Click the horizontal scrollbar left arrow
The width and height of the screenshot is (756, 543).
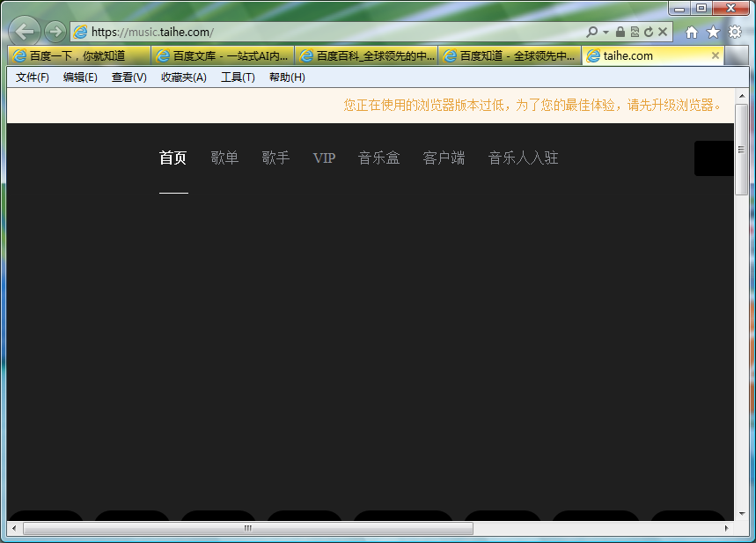(14, 528)
